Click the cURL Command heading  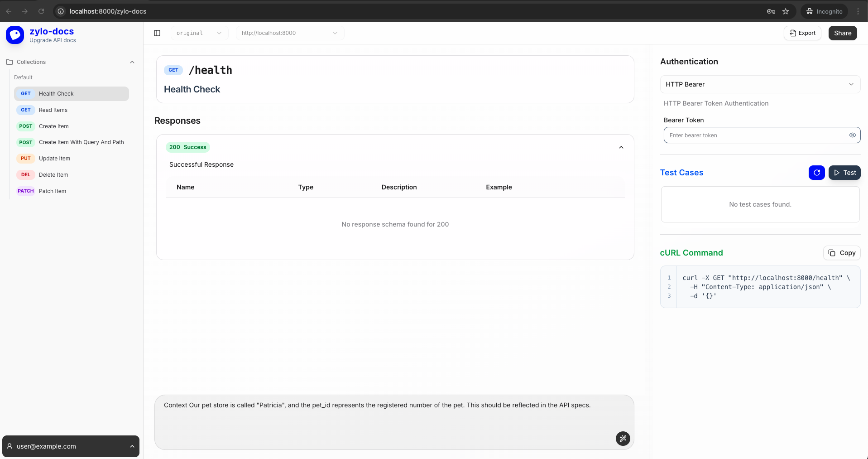[x=691, y=253]
